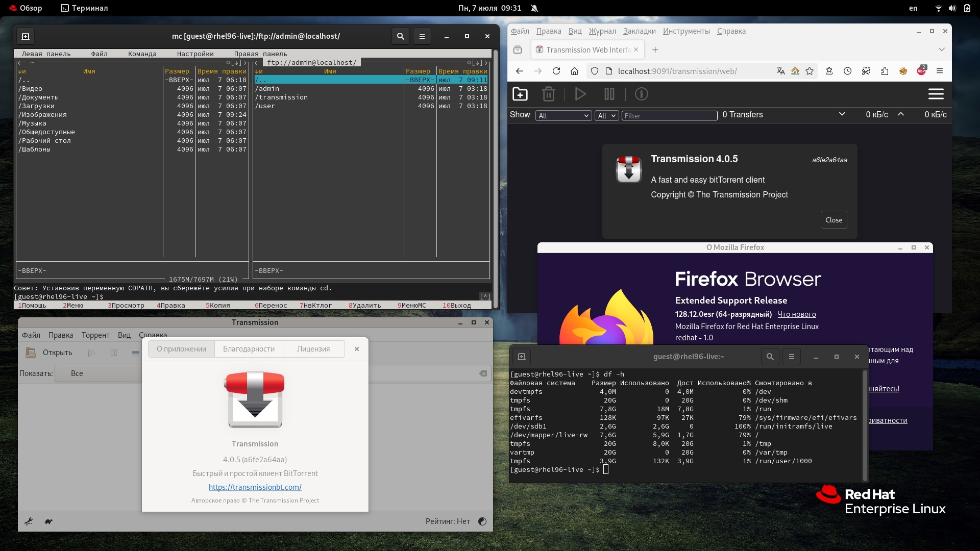Viewport: 980px width, 551px height.
Task: Open Показать Все filter dropdown
Action: (x=98, y=373)
